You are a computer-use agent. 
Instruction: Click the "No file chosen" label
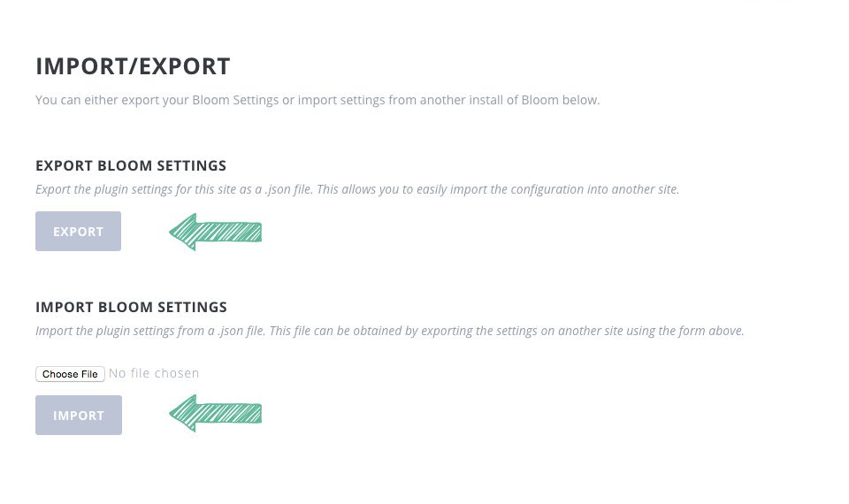click(x=154, y=373)
